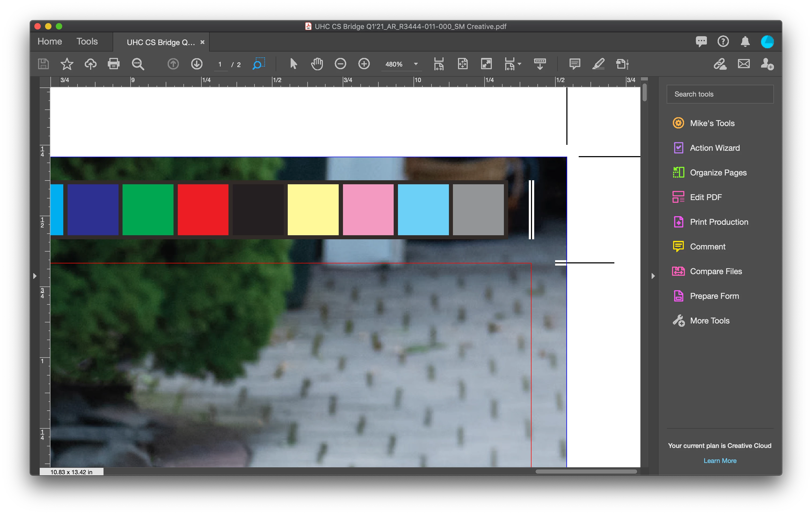Screen dimensions: 812x515
Task: Open the zoom level dropdown
Action: (x=416, y=64)
